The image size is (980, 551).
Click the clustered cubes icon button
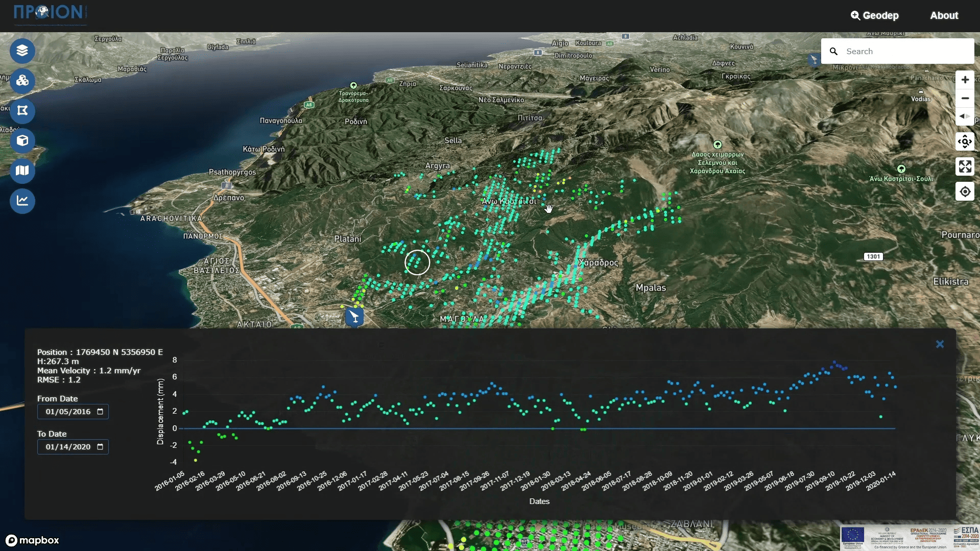click(x=22, y=81)
